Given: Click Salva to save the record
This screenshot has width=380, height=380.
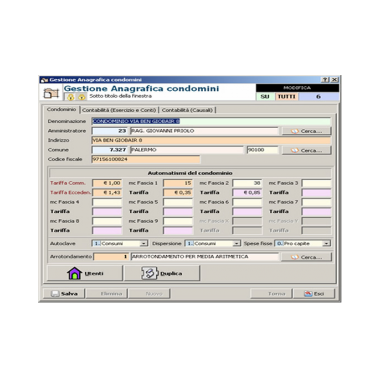Looking at the screenshot, I should [64, 294].
